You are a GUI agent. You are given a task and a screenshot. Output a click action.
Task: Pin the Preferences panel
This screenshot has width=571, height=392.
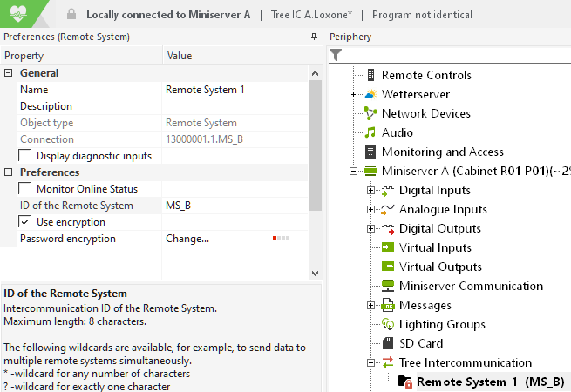point(314,37)
